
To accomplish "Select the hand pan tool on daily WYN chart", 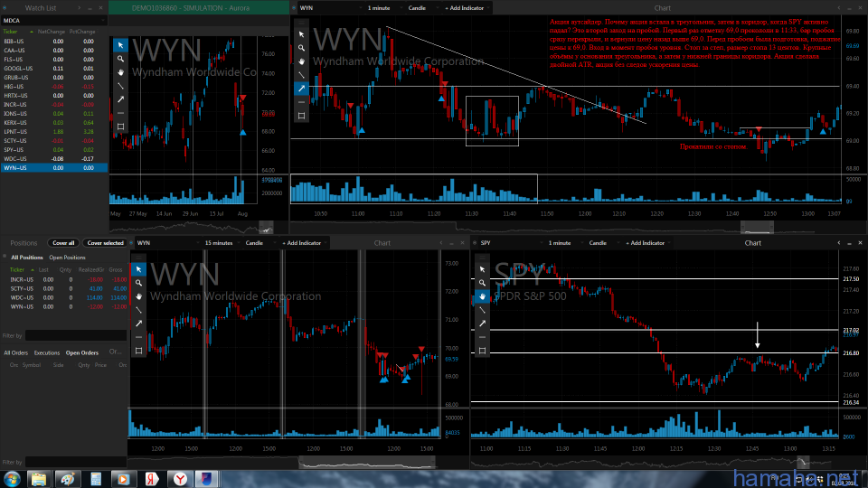I will pyautogui.click(x=120, y=72).
